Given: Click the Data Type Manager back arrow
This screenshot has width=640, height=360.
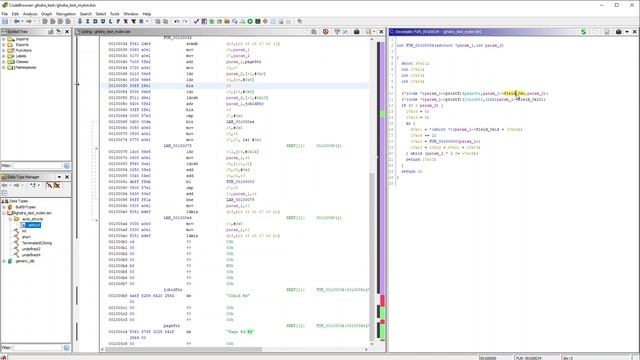Looking at the screenshot, I should pos(5,185).
